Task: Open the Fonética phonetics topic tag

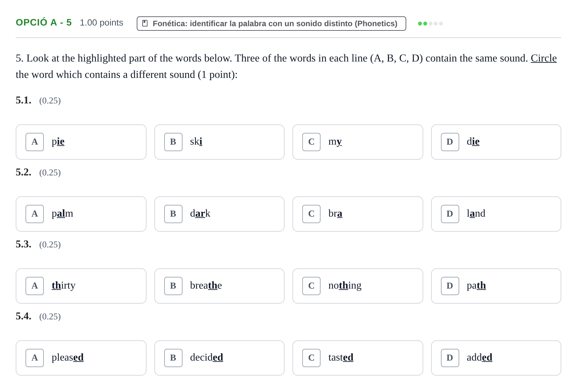Action: point(271,24)
